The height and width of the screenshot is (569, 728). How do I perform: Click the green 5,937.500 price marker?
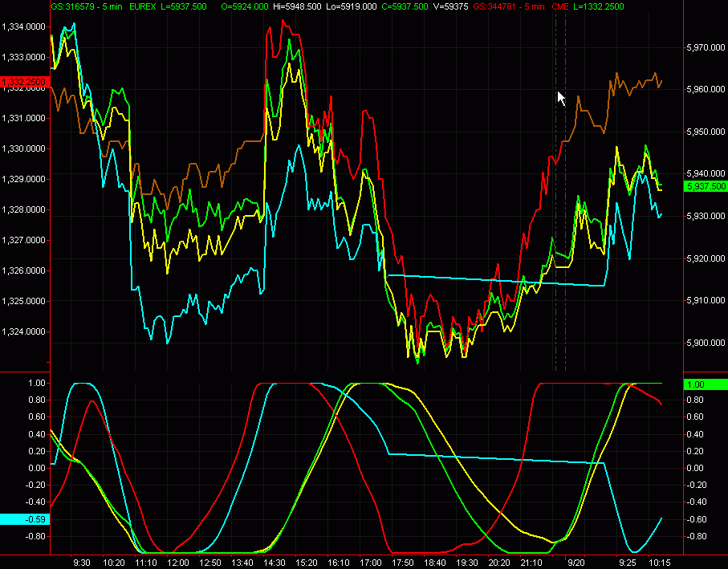click(x=706, y=186)
